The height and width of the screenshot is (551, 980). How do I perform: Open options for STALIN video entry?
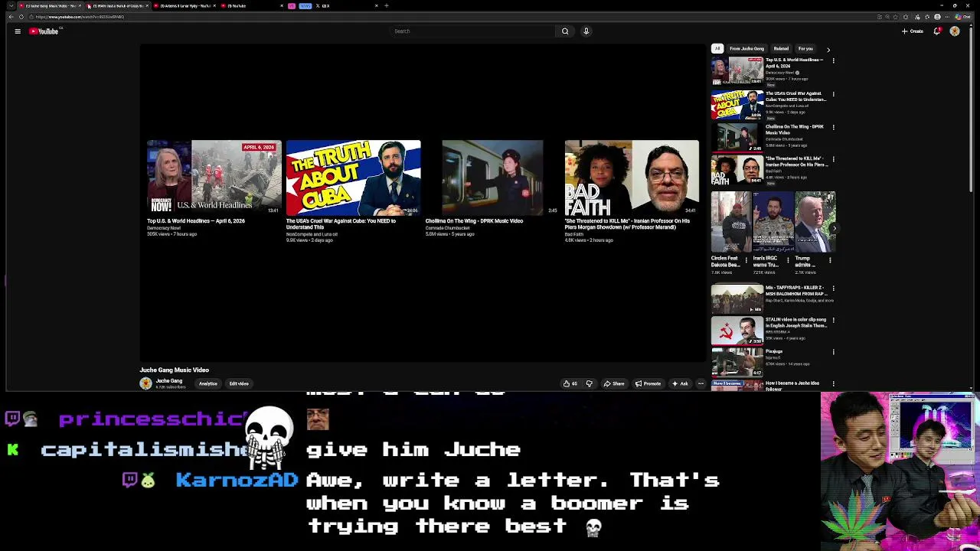(833, 320)
